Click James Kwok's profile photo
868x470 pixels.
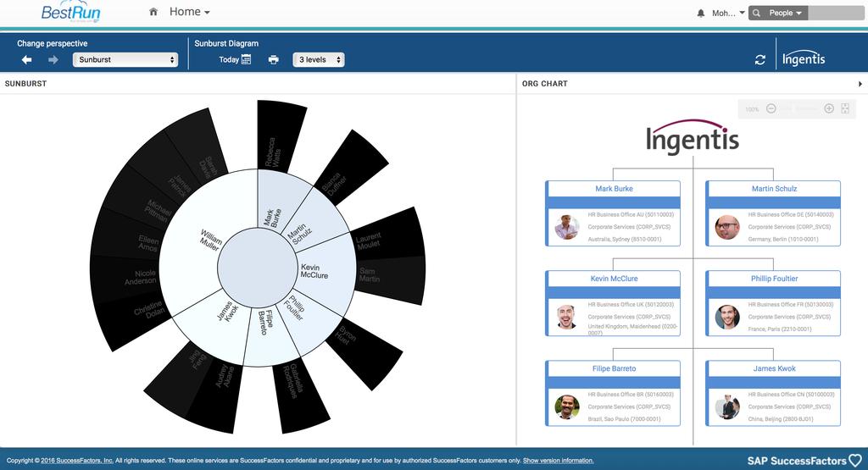(x=726, y=407)
